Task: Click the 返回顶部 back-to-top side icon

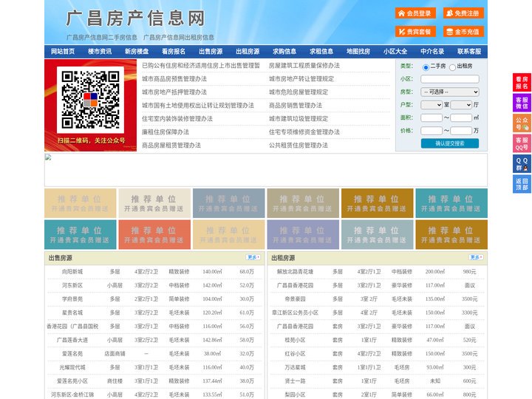Action: (x=522, y=184)
